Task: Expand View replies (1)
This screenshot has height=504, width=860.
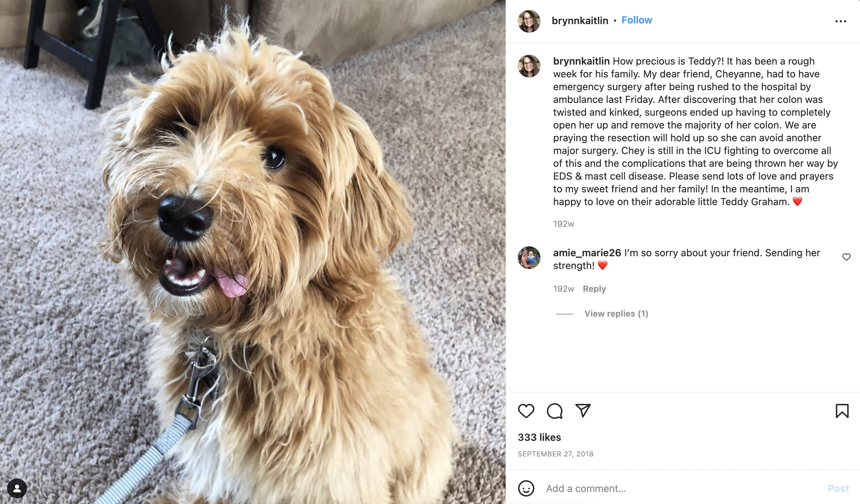Action: pyautogui.click(x=616, y=314)
